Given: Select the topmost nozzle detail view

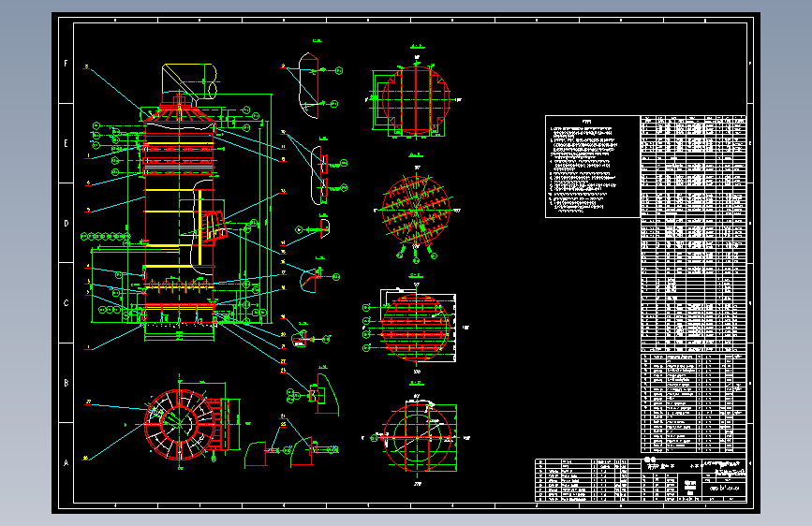Looking at the screenshot, I should 310,85.
